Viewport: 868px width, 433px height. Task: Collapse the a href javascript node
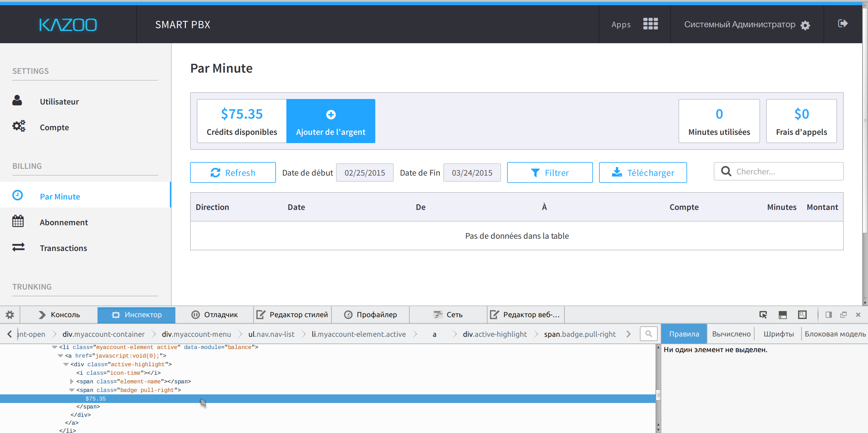pos(60,356)
